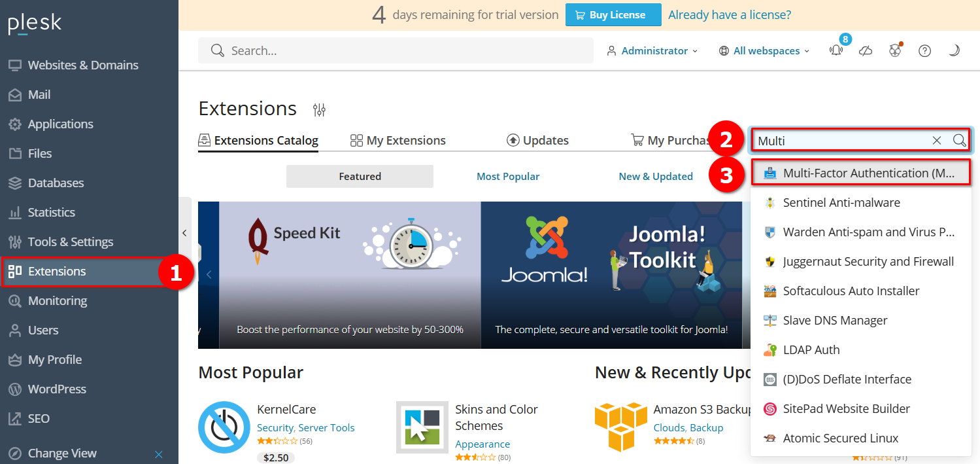980x464 pixels.
Task: Click Amazon S3 Backup's Clouds category link
Action: 668,428
